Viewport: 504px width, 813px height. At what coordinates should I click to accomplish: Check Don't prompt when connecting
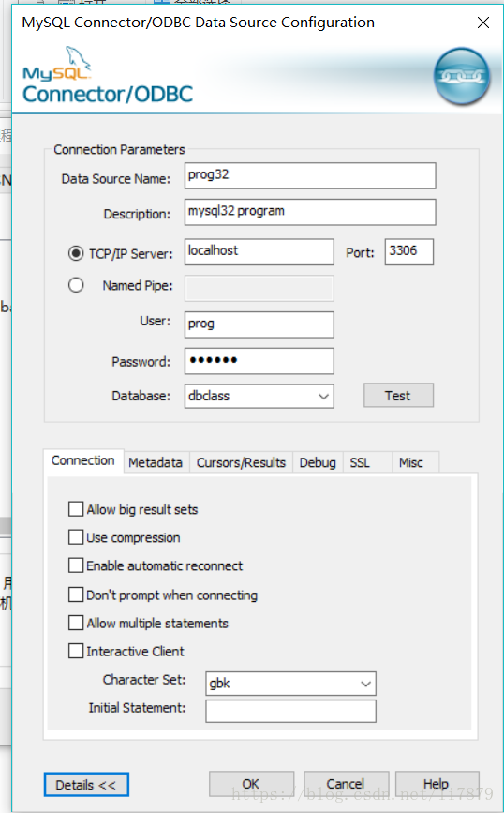[x=76, y=595]
